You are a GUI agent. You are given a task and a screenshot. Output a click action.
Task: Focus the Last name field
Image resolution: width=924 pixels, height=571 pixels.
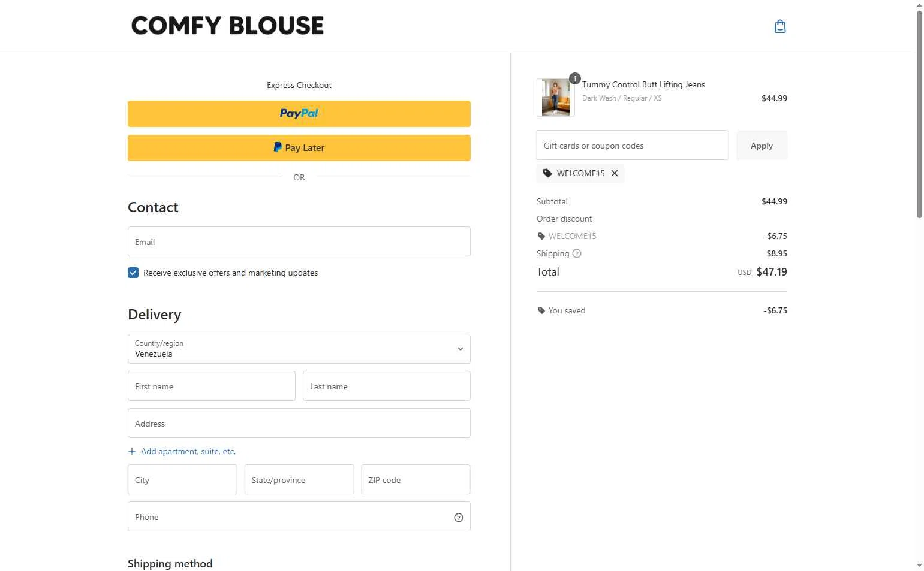(387, 386)
